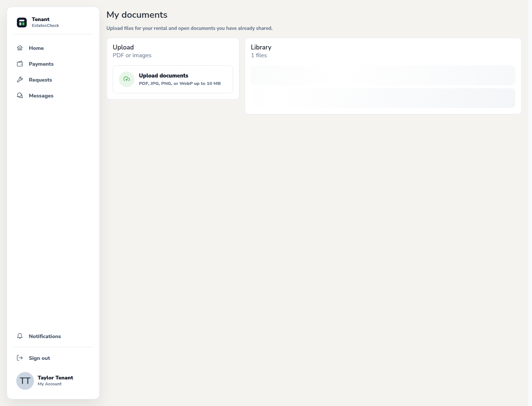The width and height of the screenshot is (532, 406).
Task: Click the Notifications bell icon
Action: pos(20,336)
